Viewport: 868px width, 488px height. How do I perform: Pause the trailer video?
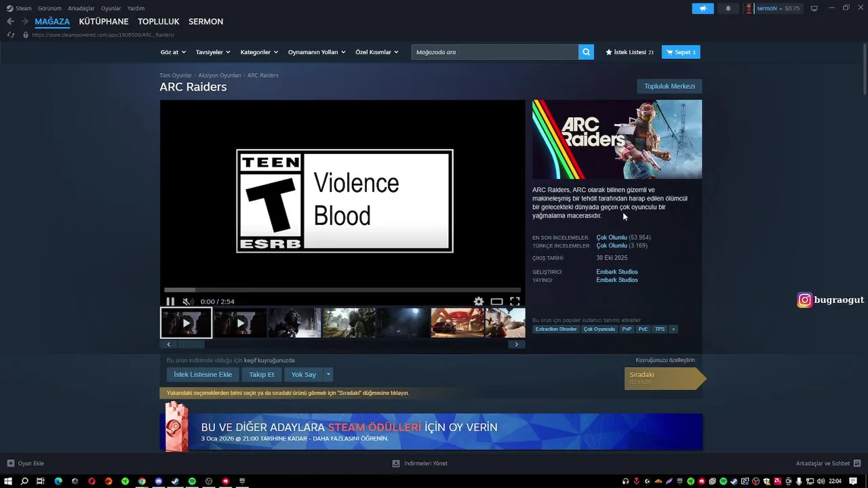(x=170, y=302)
